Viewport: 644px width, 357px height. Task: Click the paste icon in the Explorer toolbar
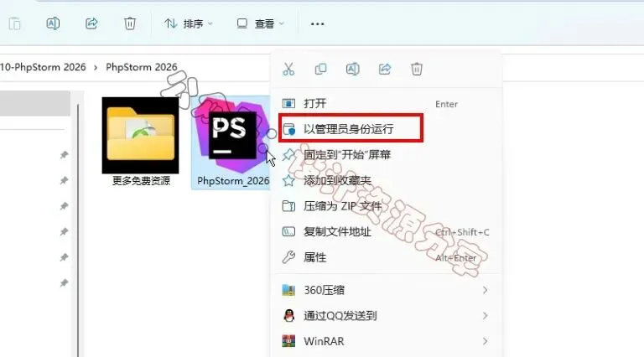[x=14, y=23]
